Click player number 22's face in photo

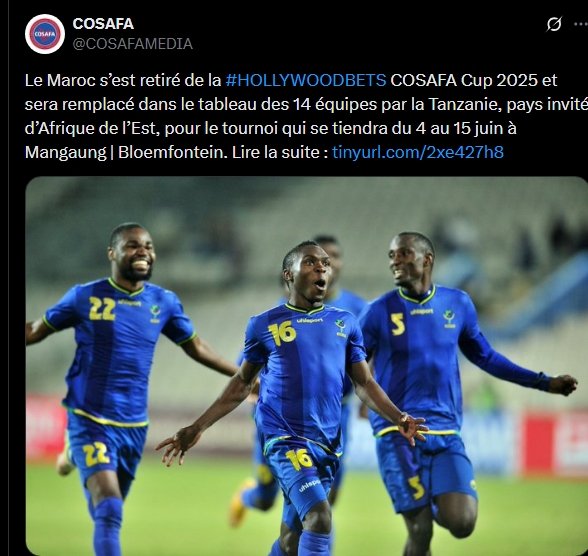pos(132,254)
